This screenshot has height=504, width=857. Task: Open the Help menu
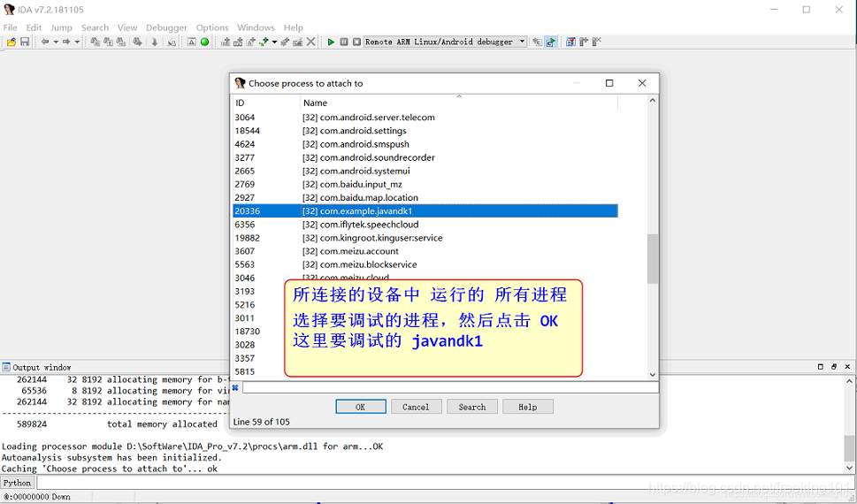coord(294,27)
